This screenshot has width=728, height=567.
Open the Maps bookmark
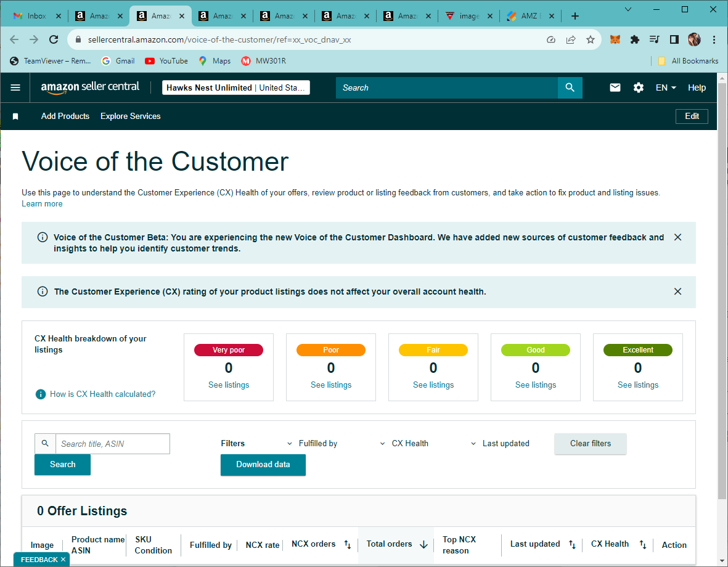215,61
